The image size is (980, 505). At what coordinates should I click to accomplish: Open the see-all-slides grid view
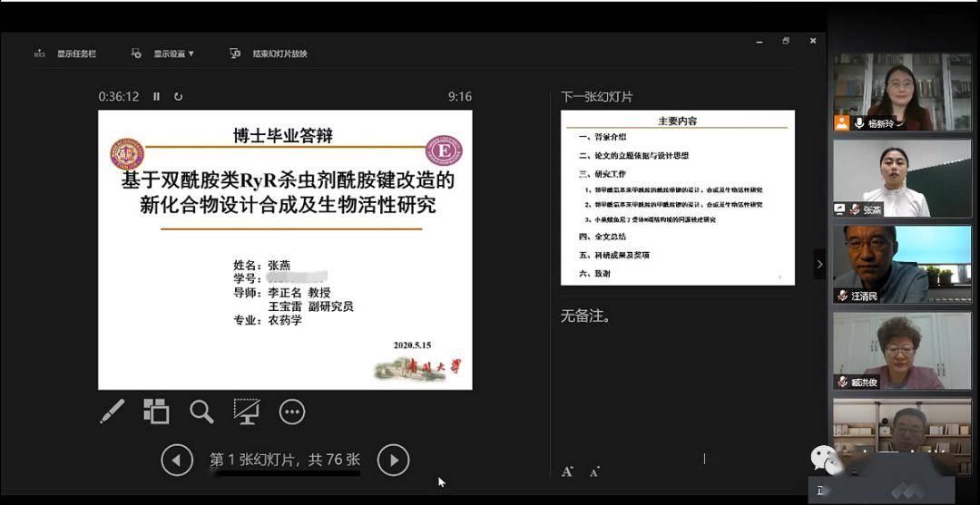(x=156, y=412)
